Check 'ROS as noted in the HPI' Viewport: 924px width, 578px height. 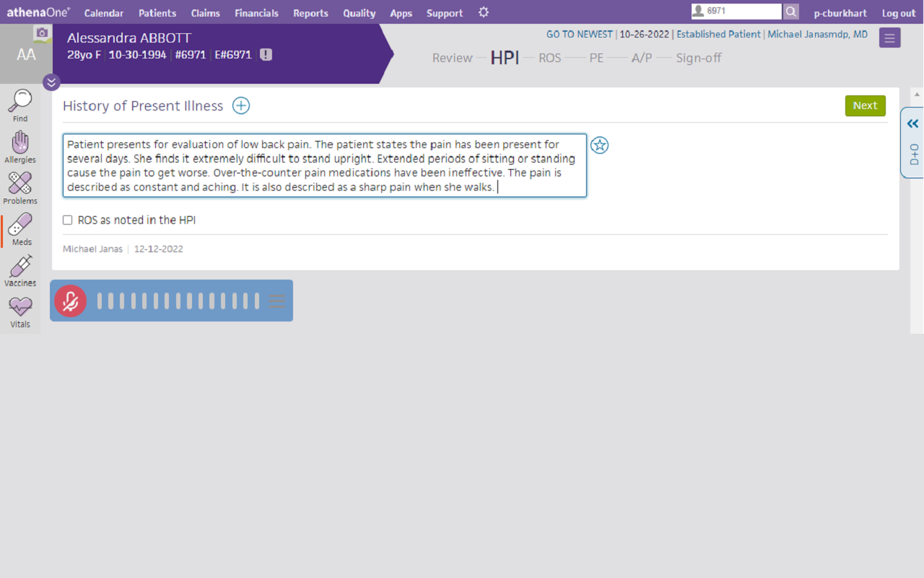(68, 220)
